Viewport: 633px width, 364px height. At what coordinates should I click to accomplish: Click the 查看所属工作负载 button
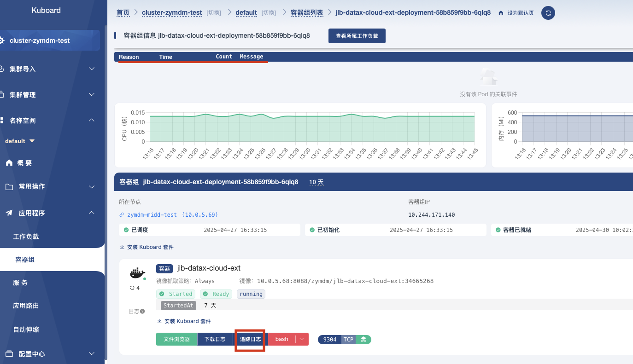pyautogui.click(x=357, y=36)
